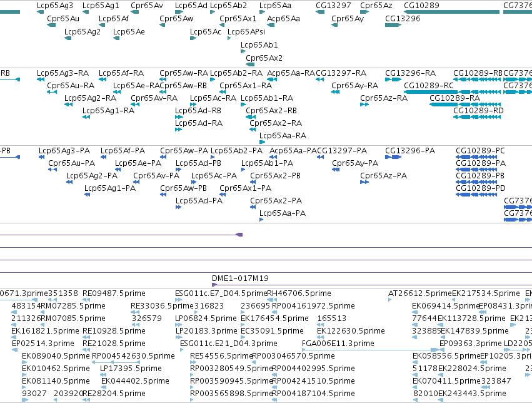
Task: Click the DME1-017M19 clone label
Action: pyautogui.click(x=240, y=278)
